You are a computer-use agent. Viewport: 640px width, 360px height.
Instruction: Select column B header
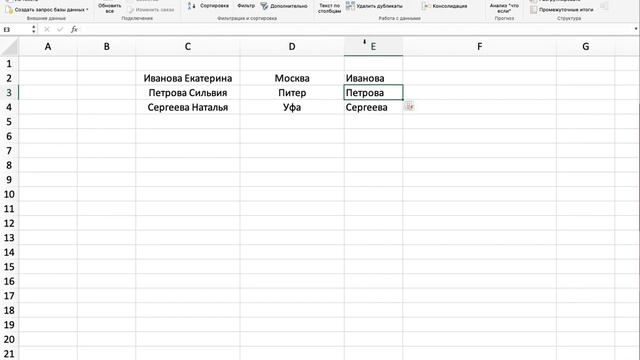(106, 47)
